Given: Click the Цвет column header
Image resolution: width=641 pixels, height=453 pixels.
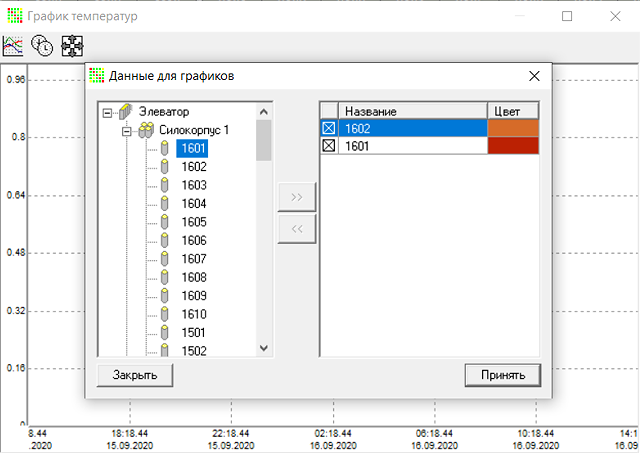Looking at the screenshot, I should coord(513,111).
